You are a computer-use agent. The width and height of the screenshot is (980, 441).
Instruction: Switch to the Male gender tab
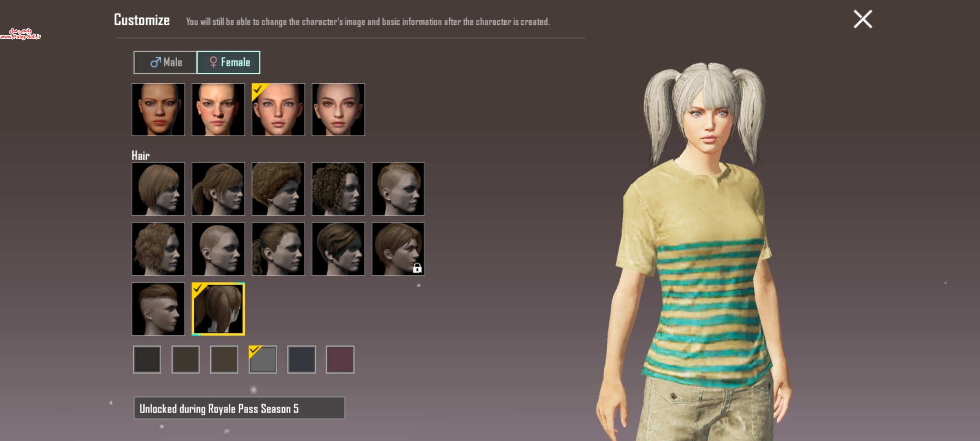(165, 62)
